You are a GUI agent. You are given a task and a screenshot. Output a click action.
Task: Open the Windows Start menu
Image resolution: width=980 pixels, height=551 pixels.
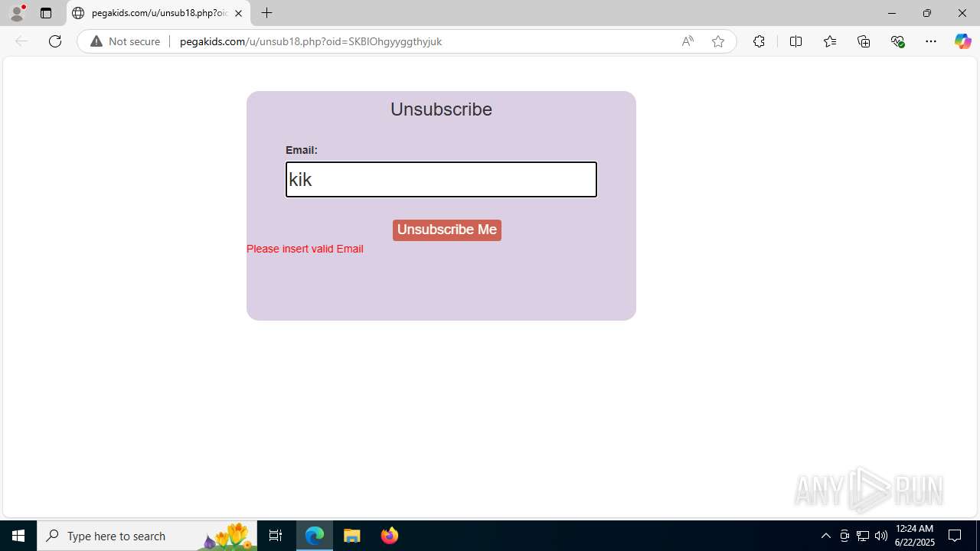click(x=18, y=536)
